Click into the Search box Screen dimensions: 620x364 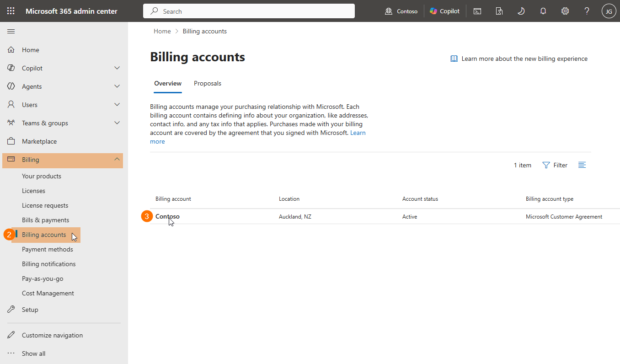point(249,11)
